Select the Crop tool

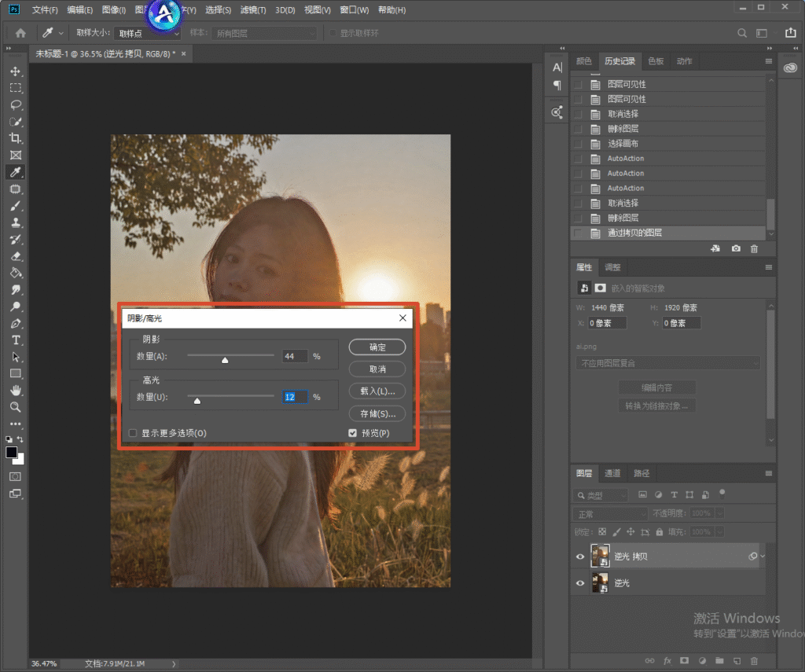click(x=16, y=138)
